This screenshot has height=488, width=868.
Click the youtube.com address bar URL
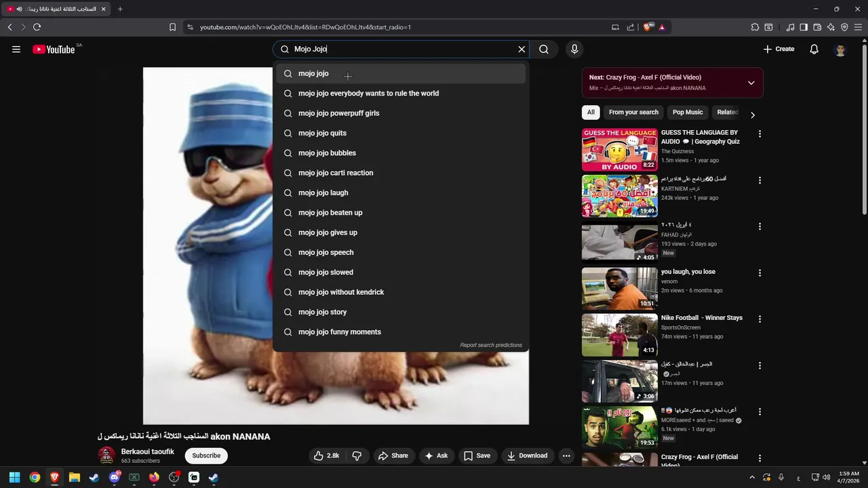coord(305,27)
